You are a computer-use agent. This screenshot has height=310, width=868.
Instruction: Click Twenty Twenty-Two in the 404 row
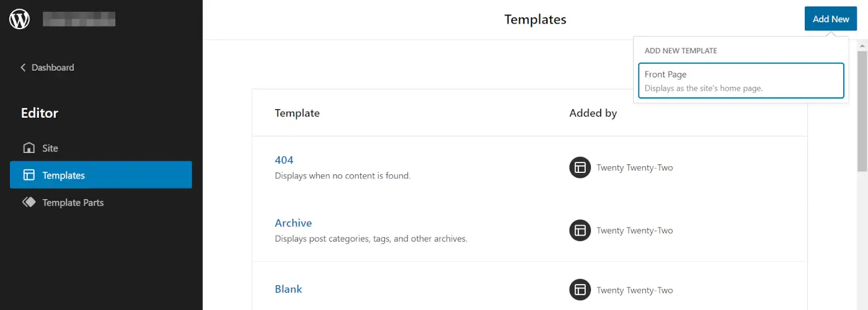click(x=635, y=167)
